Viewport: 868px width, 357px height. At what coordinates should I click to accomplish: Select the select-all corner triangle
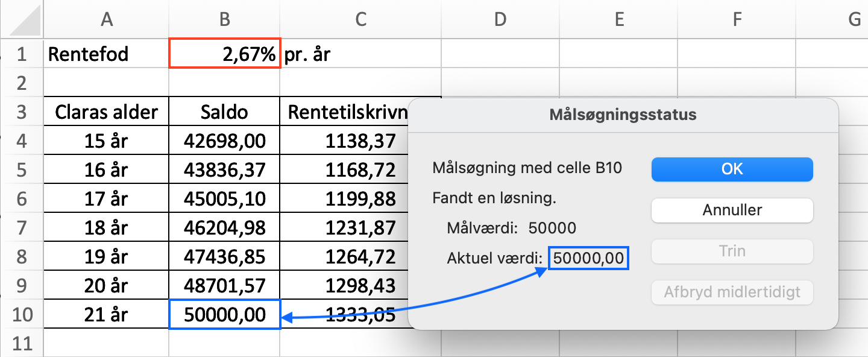(26, 20)
